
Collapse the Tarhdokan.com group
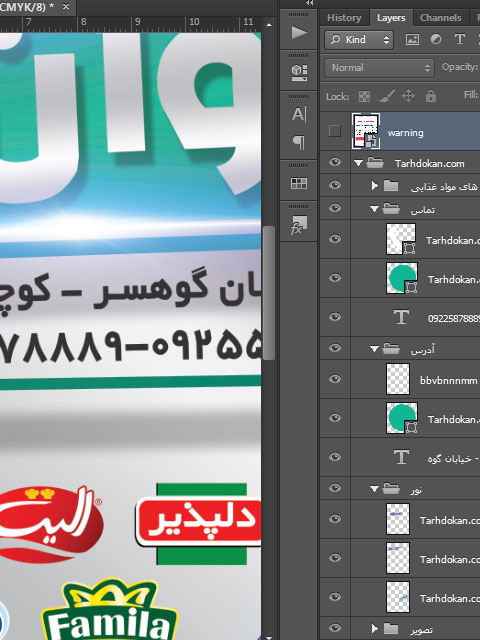click(358, 163)
